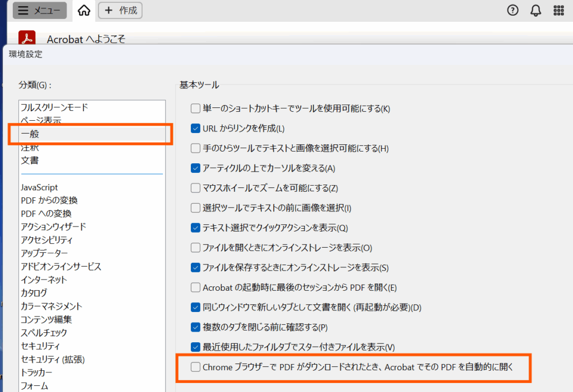Uncheck 最近使用したファイルタブでスター付きファイルを表示 checkbox

[195, 347]
